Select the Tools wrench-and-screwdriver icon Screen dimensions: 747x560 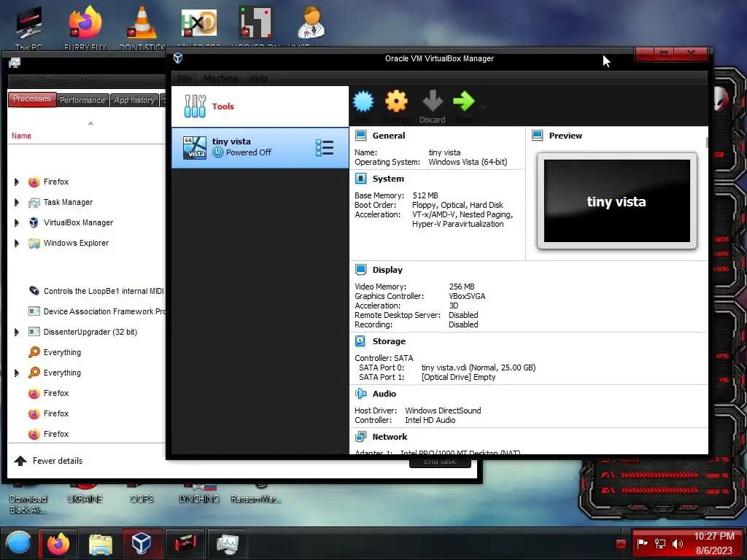(195, 106)
